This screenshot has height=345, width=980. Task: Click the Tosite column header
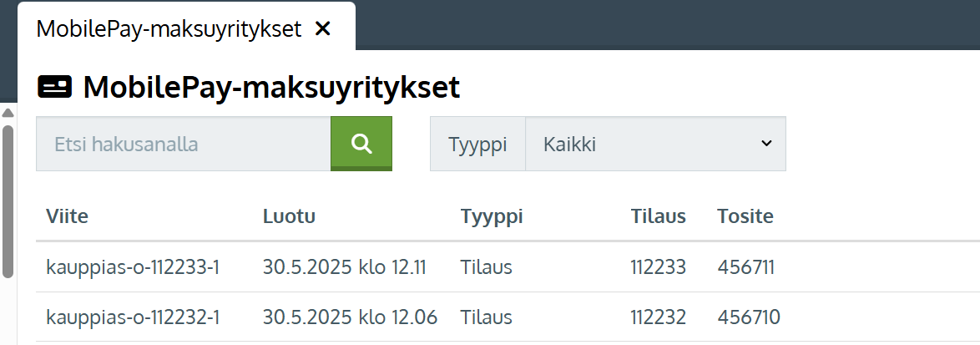click(x=745, y=216)
